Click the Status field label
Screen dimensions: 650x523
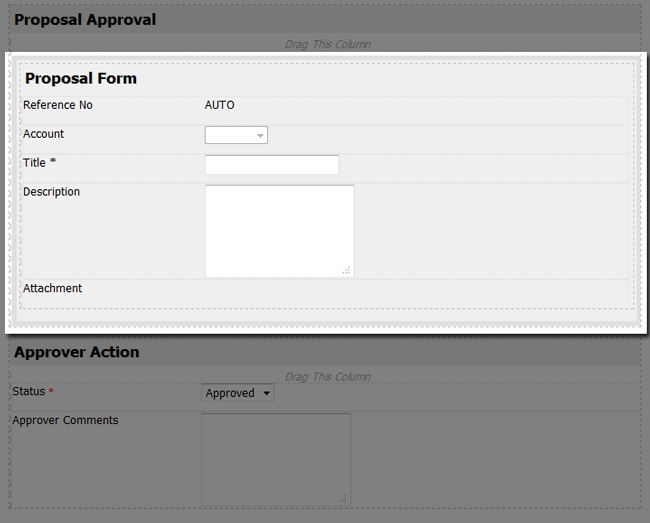coord(29,391)
